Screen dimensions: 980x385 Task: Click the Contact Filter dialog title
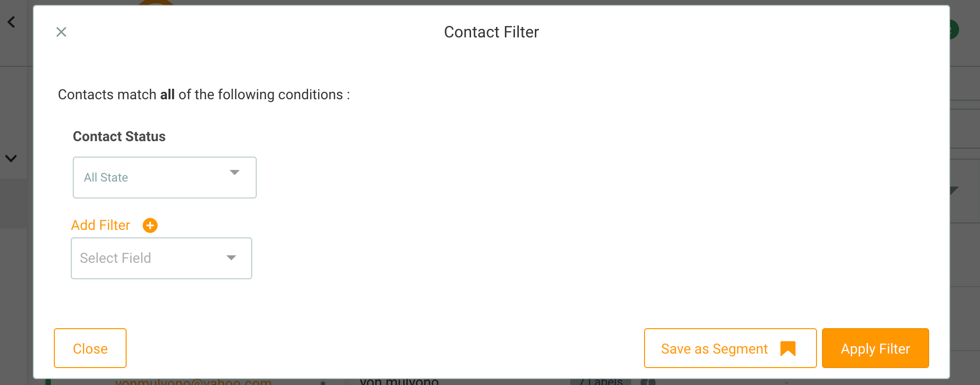pos(491,32)
